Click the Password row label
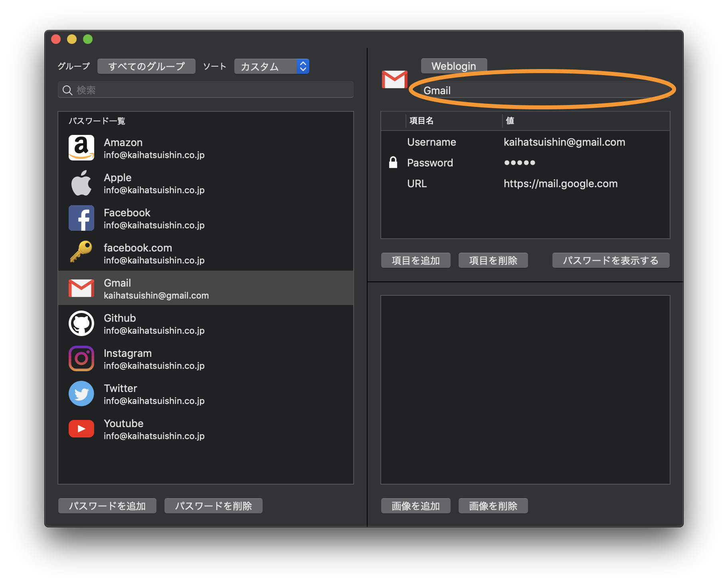 tap(430, 163)
